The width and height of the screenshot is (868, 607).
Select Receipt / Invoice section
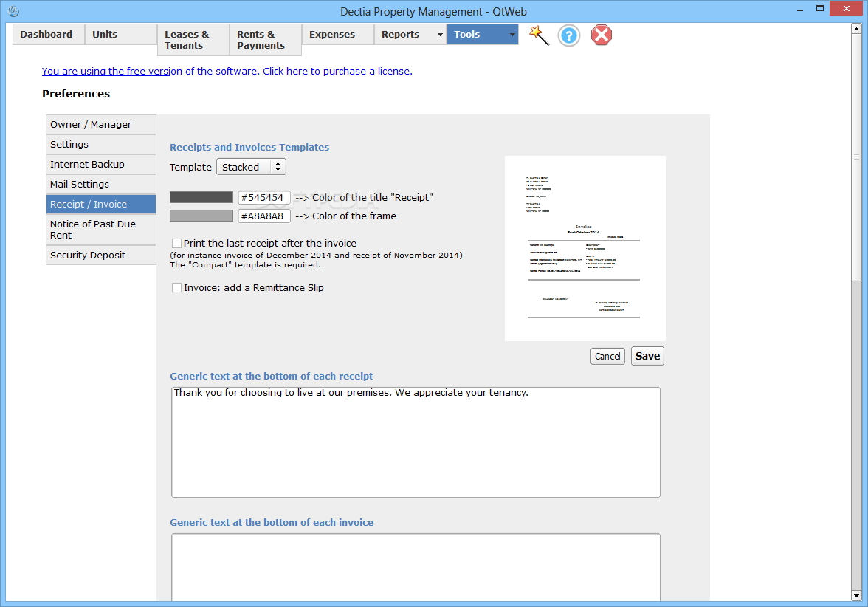tap(100, 205)
